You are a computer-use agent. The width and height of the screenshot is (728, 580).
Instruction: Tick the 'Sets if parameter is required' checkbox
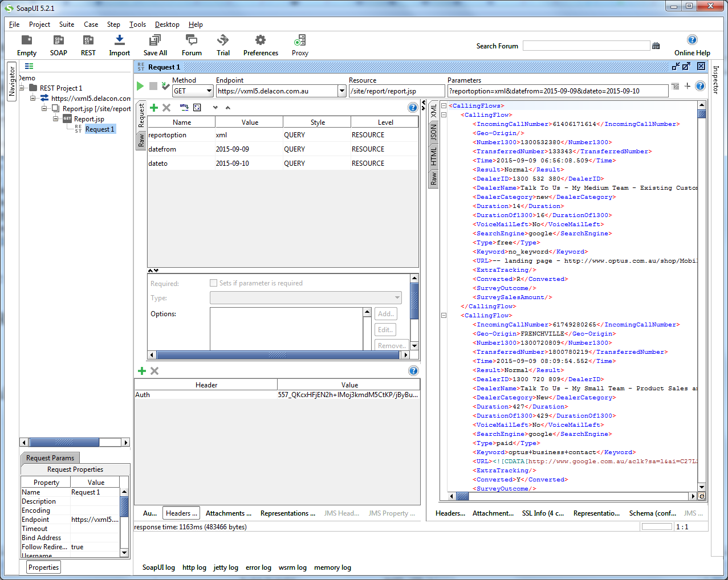214,283
